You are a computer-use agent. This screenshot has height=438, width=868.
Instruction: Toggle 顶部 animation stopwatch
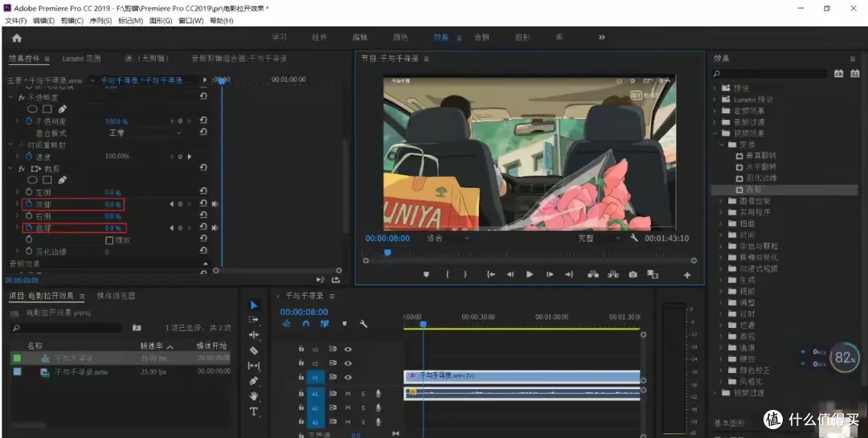coord(29,204)
